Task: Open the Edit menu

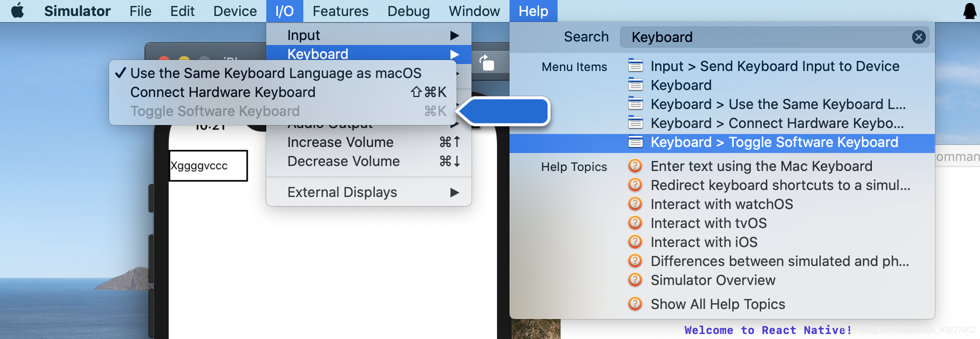Action: pyautogui.click(x=182, y=11)
